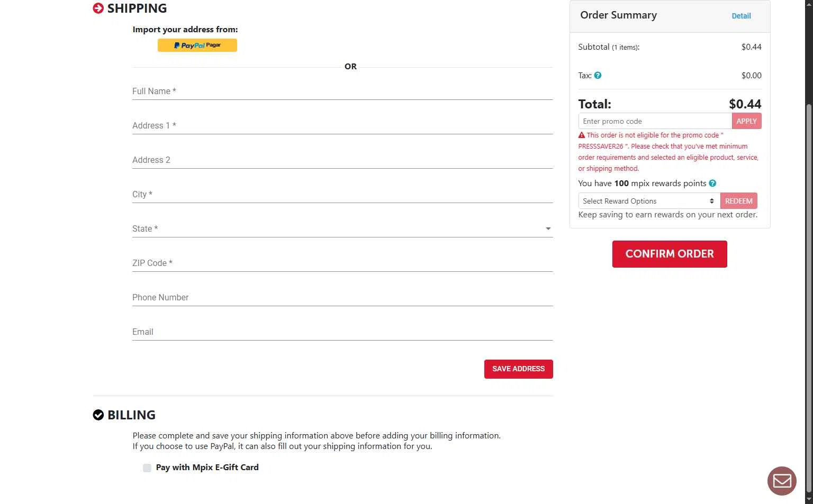Apply the promo code
Image resolution: width=813 pixels, height=504 pixels.
click(x=746, y=121)
